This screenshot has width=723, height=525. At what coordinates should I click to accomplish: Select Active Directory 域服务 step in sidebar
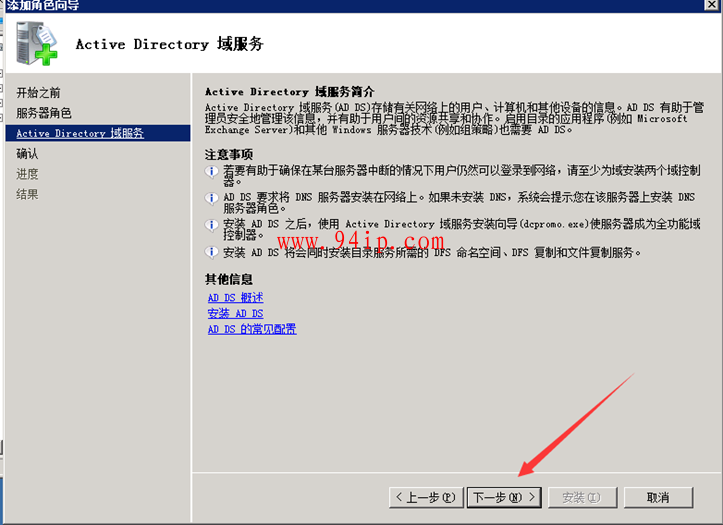[98, 133]
